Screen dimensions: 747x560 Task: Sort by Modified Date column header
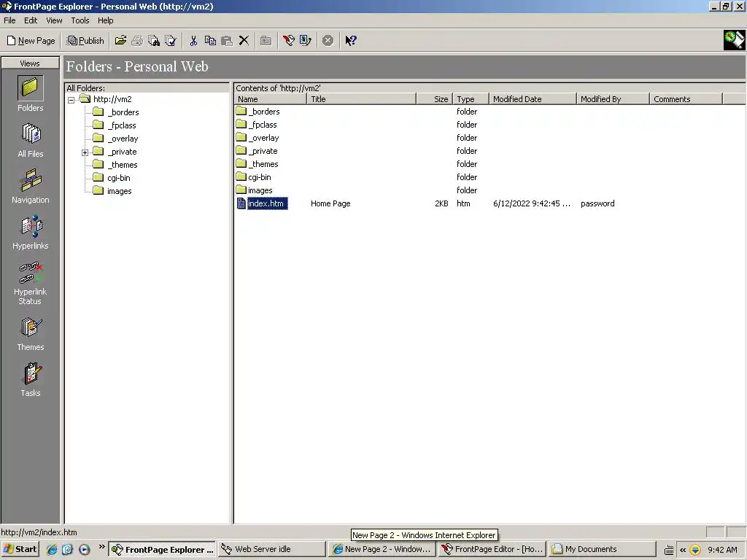click(x=533, y=99)
